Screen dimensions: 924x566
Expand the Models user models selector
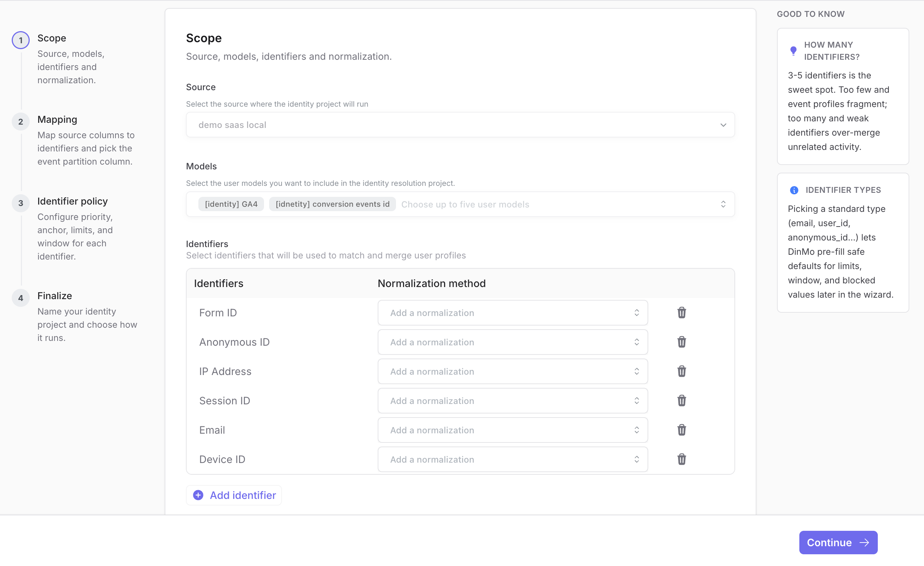click(x=460, y=204)
